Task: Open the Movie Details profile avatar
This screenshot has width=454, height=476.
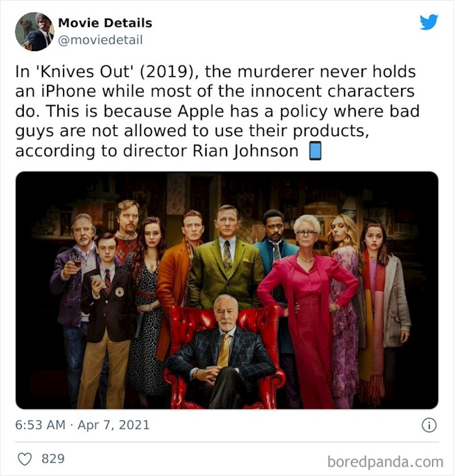Action: coord(35,32)
